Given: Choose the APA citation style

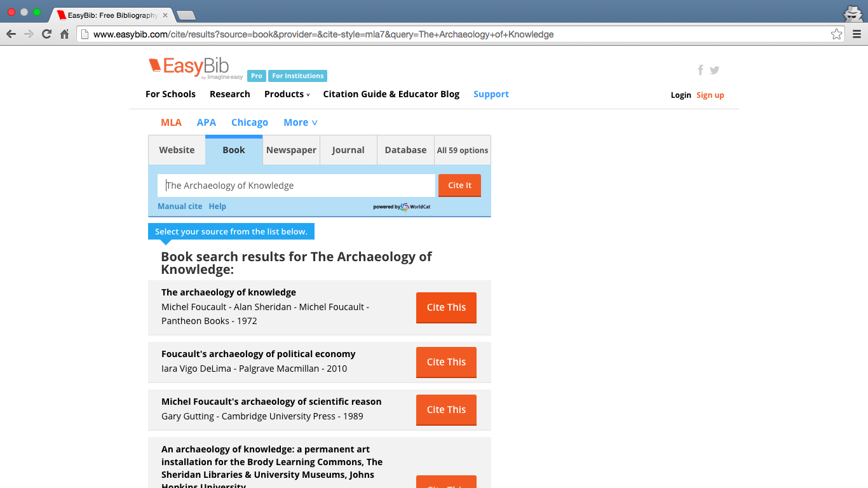Looking at the screenshot, I should pos(206,123).
